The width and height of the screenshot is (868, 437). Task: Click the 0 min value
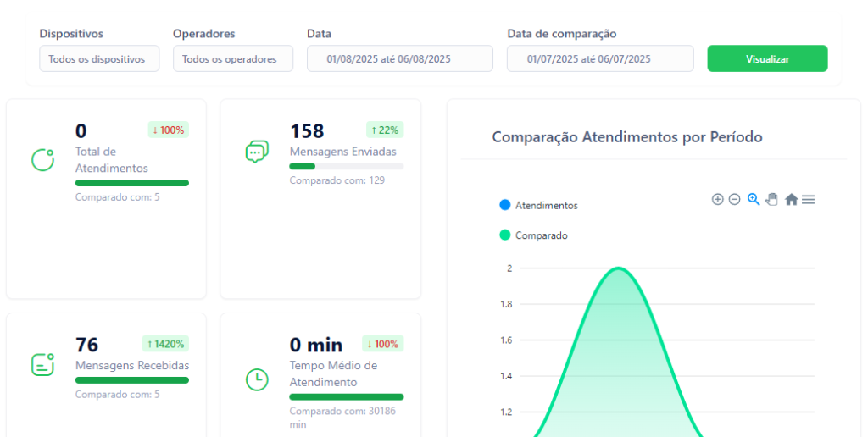(x=316, y=345)
